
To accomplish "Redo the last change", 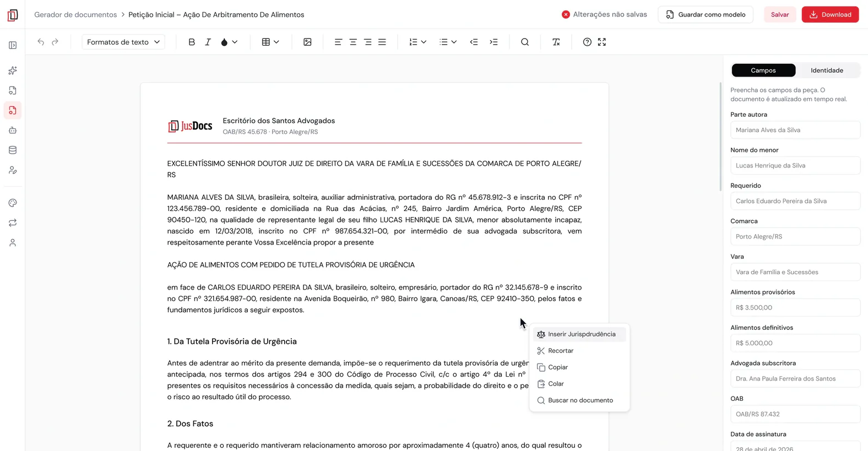I will 55,42.
